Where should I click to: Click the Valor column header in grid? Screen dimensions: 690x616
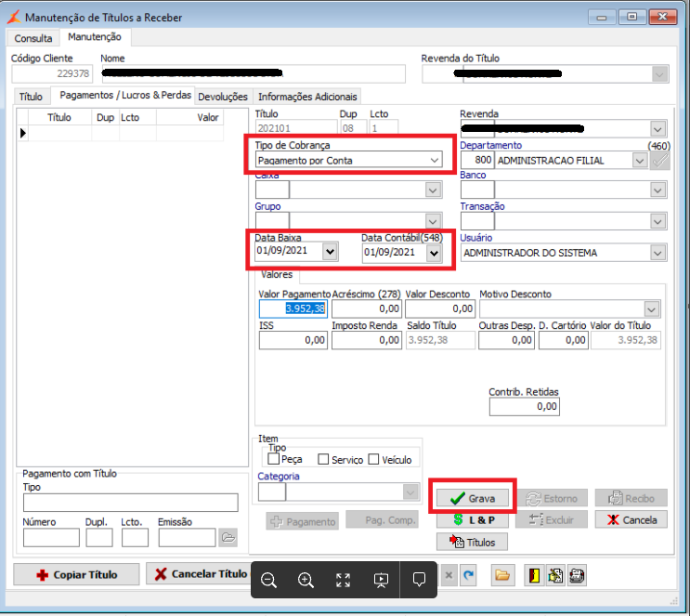(x=190, y=118)
